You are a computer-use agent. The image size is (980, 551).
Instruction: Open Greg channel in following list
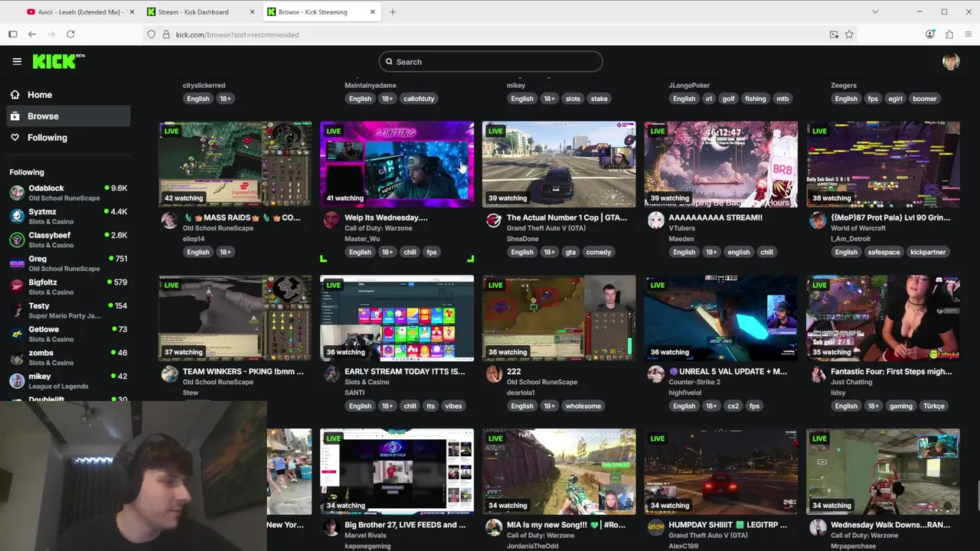click(68, 263)
